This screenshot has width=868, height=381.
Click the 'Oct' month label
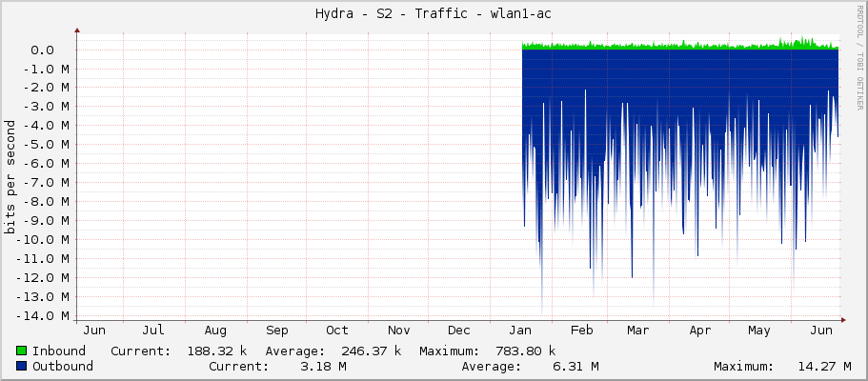coord(337,331)
